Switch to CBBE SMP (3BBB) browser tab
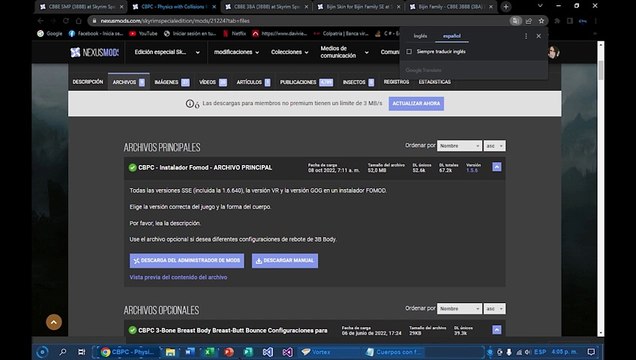Viewport: 636px width, 360px height. click(81, 6)
